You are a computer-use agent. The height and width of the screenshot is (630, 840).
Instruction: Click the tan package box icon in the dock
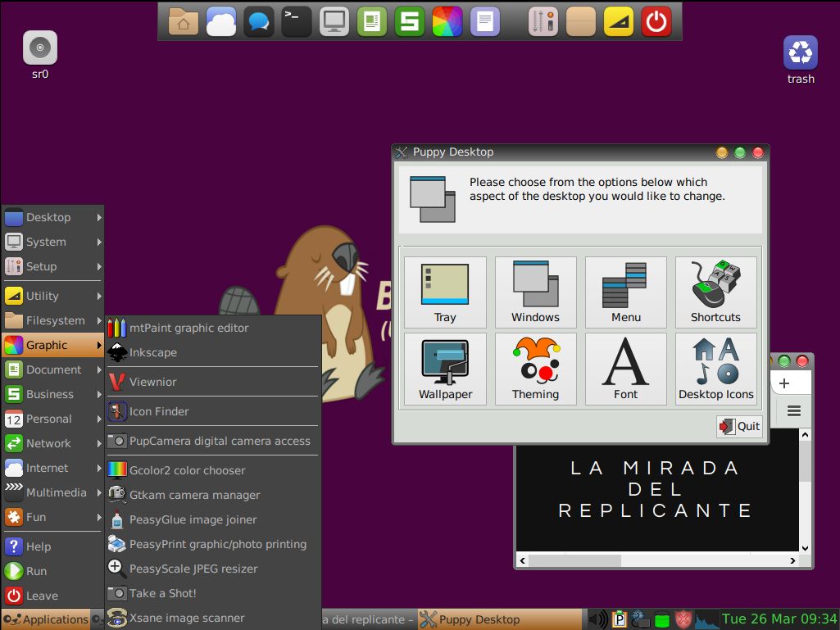[x=581, y=22]
